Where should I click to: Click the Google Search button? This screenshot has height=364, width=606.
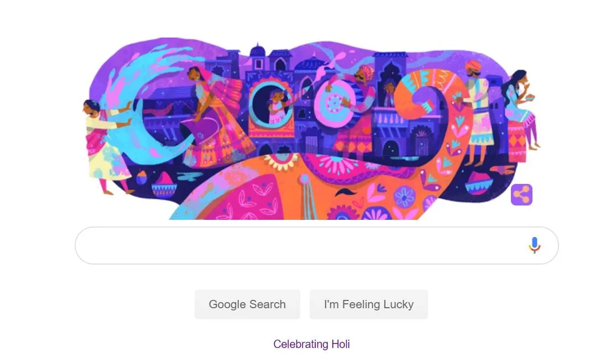[247, 304]
